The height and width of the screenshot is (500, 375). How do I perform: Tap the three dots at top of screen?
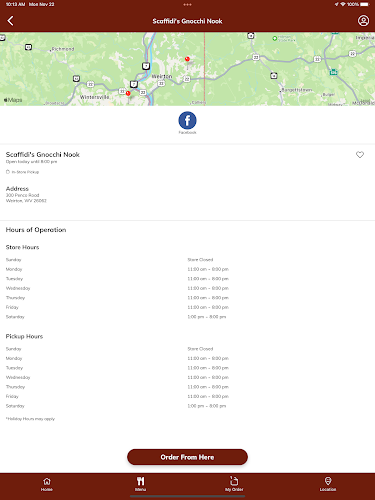tap(187, 5)
